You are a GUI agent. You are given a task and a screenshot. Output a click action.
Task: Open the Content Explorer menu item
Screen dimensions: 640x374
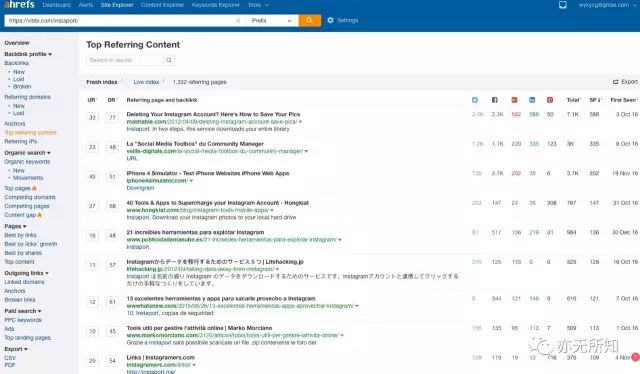point(162,5)
